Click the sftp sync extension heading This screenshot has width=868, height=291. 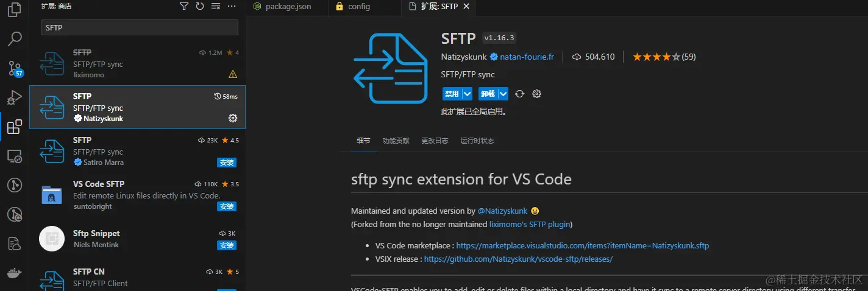point(461,180)
